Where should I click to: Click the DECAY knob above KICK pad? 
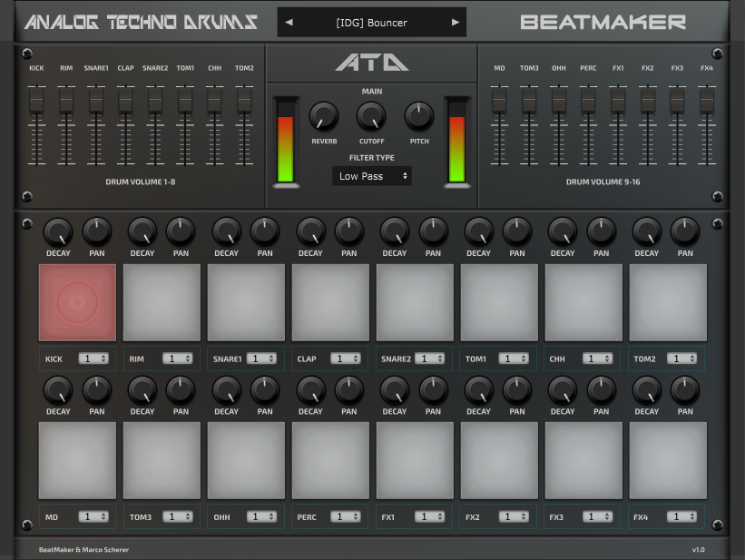58,232
